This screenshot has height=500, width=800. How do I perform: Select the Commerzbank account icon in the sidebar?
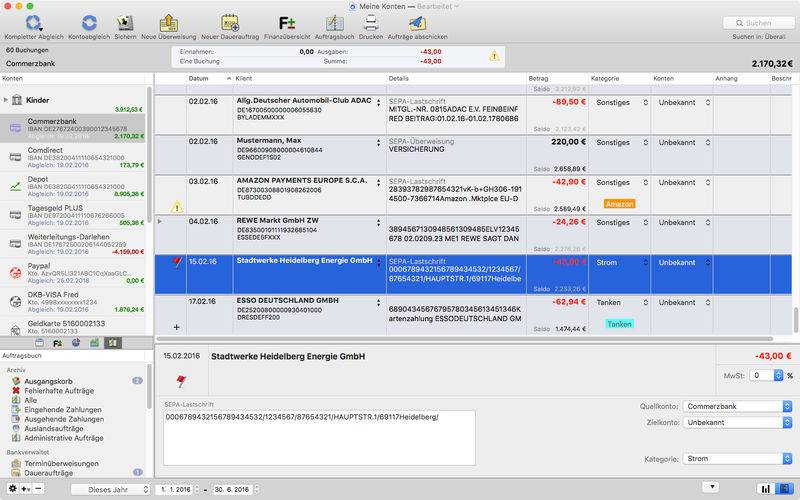[15, 128]
